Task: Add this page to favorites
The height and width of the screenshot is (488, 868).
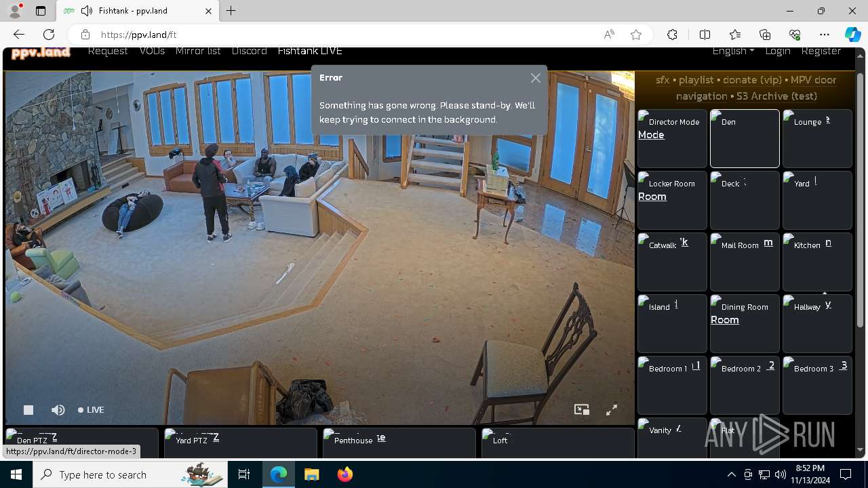Action: pos(636,35)
